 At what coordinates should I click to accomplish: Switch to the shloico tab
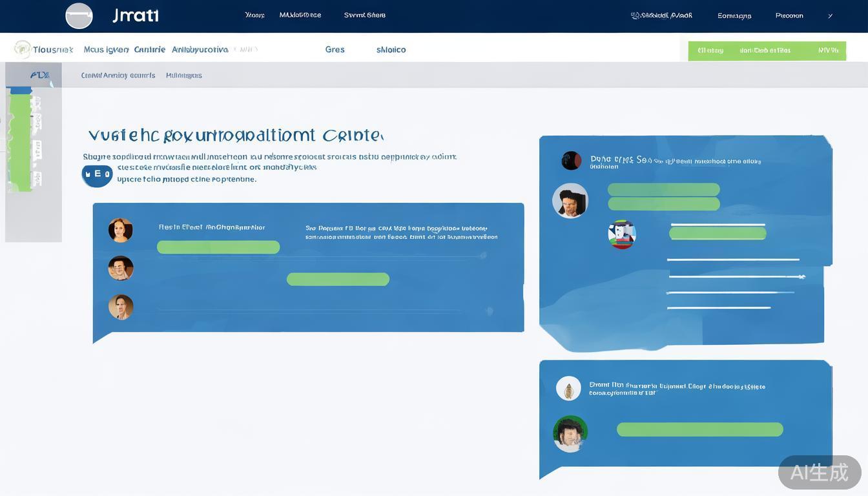click(391, 50)
